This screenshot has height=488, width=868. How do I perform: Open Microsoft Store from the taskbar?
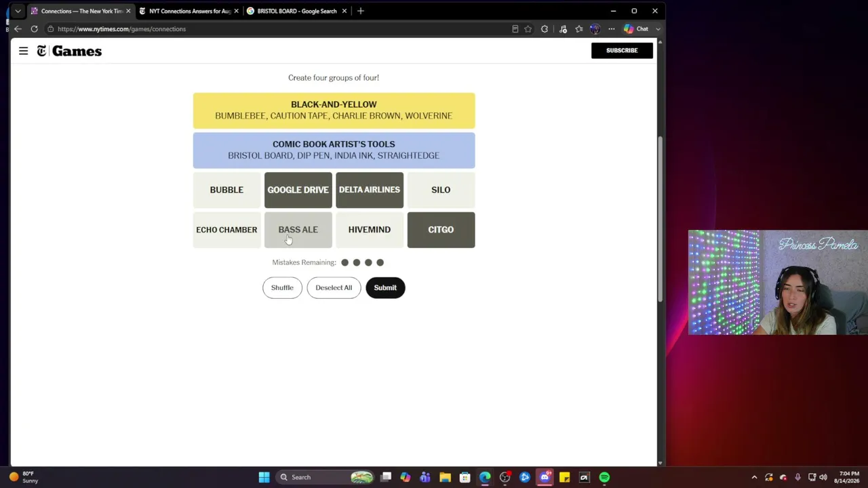[x=465, y=477]
